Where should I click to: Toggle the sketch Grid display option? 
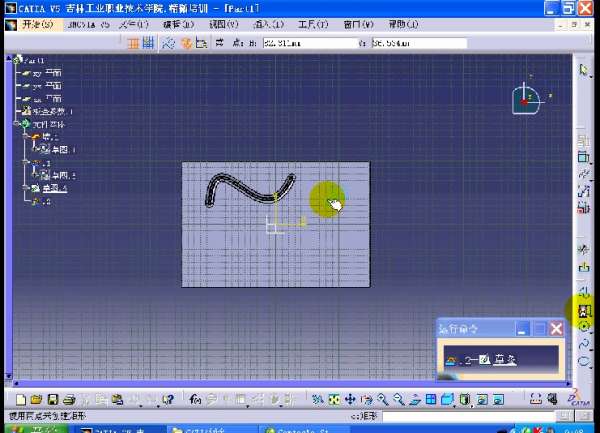[133, 43]
